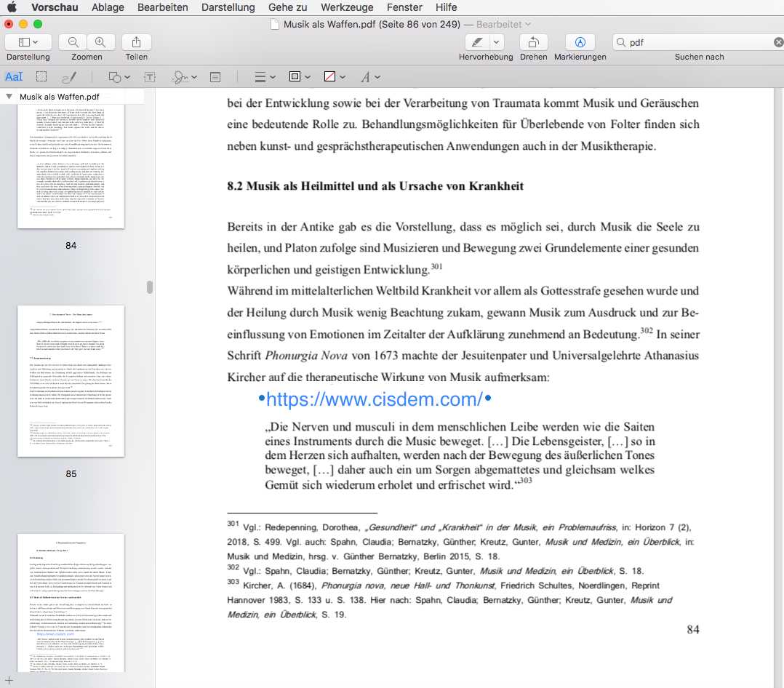Open the cisdem.com link in document

click(x=375, y=399)
